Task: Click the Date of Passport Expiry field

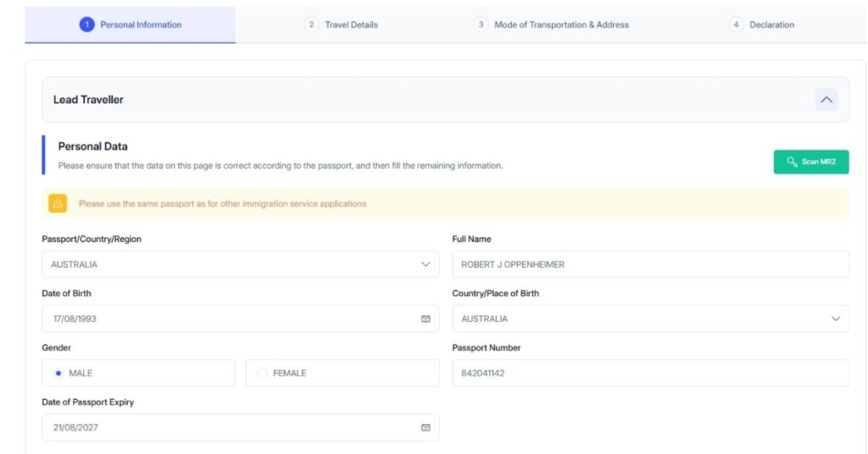Action: coord(229,428)
